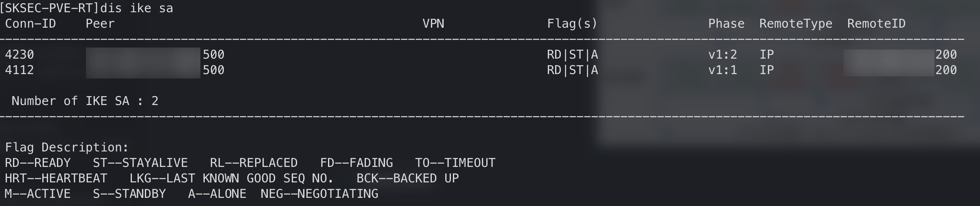Click the Flag(s) column header

pyautogui.click(x=572, y=24)
